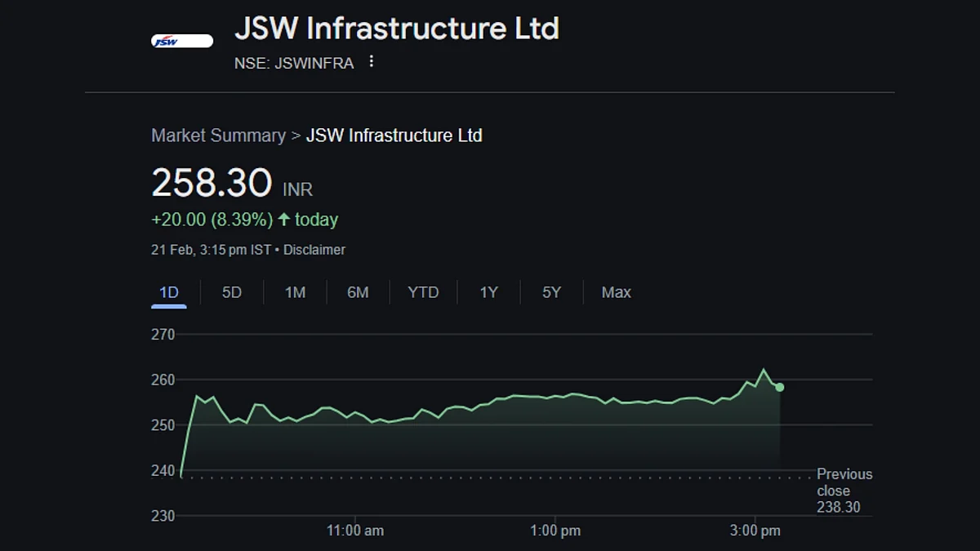The width and height of the screenshot is (980, 551).
Task: Click the 270 price axis label
Action: coord(163,335)
